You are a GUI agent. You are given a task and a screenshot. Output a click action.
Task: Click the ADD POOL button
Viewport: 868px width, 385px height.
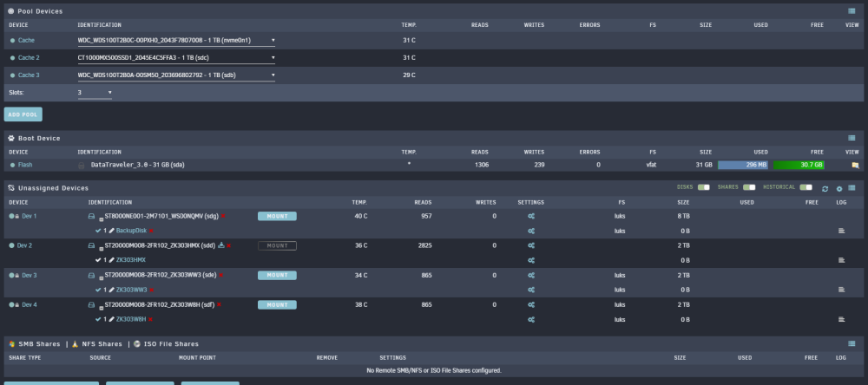click(x=23, y=114)
